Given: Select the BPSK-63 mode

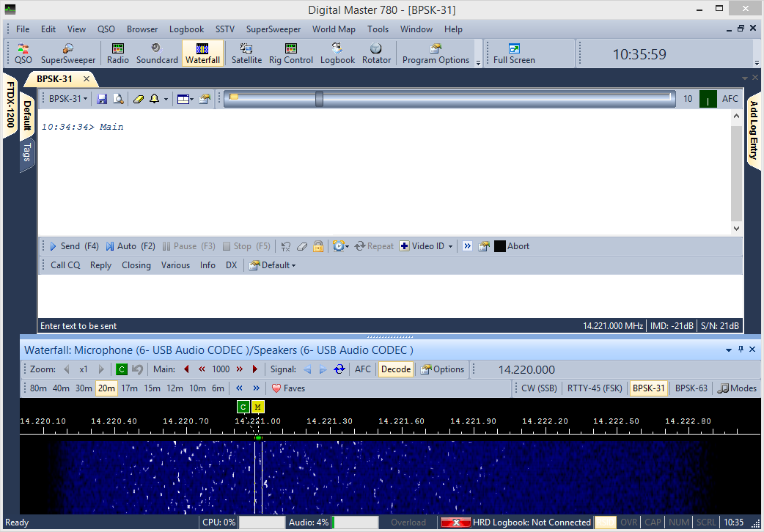Looking at the screenshot, I should coord(691,388).
